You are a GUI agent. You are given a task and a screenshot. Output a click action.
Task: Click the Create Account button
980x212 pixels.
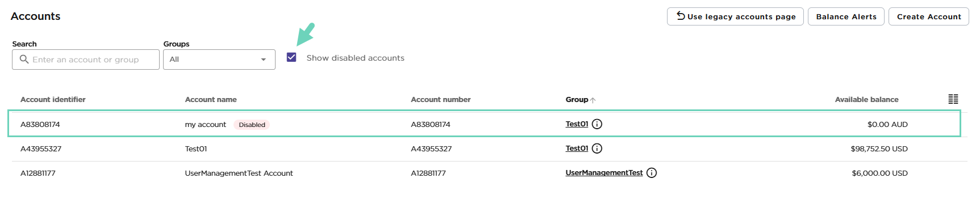click(929, 16)
